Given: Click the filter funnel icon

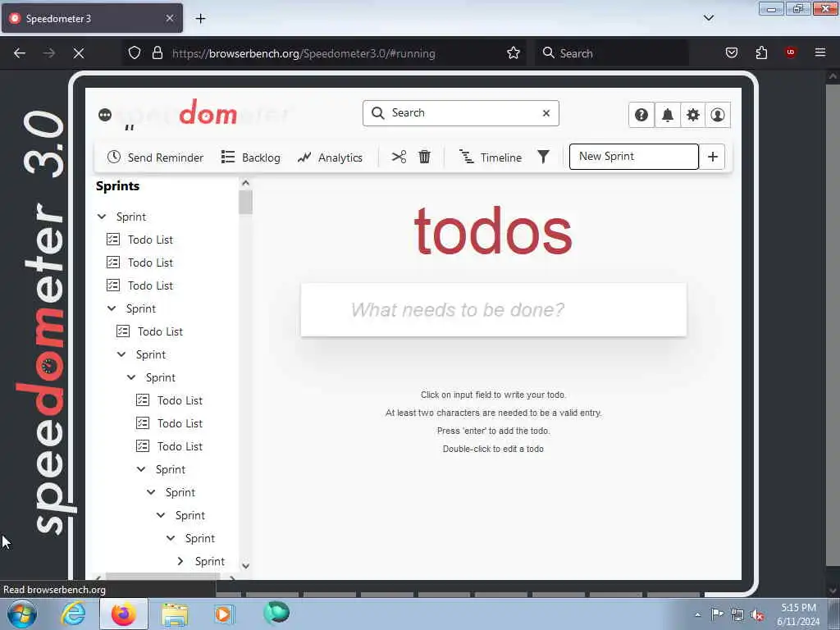Looking at the screenshot, I should pyautogui.click(x=543, y=157).
